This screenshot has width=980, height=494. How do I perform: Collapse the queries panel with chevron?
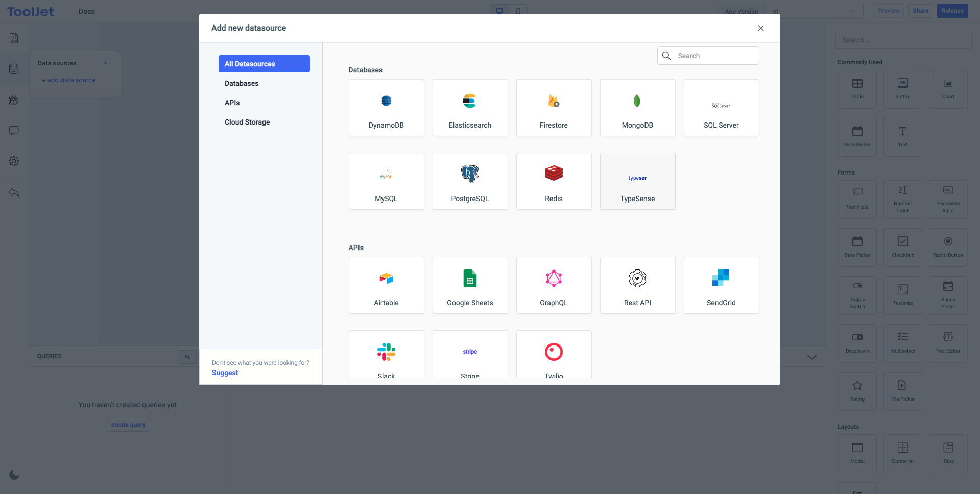tap(811, 357)
